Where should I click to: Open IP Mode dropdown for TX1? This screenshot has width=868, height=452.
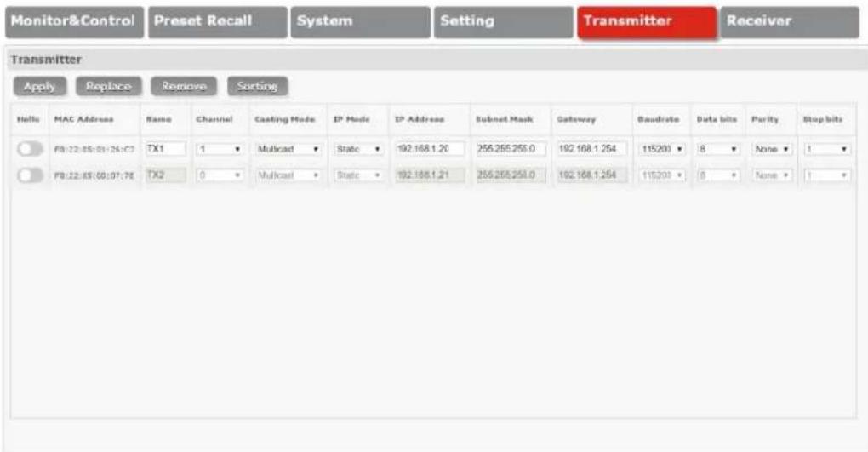click(x=358, y=149)
